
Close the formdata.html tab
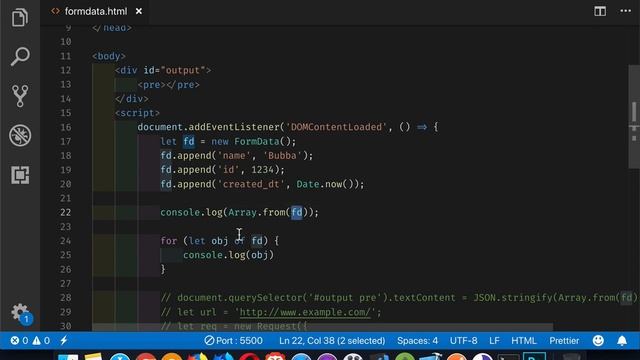click(139, 11)
